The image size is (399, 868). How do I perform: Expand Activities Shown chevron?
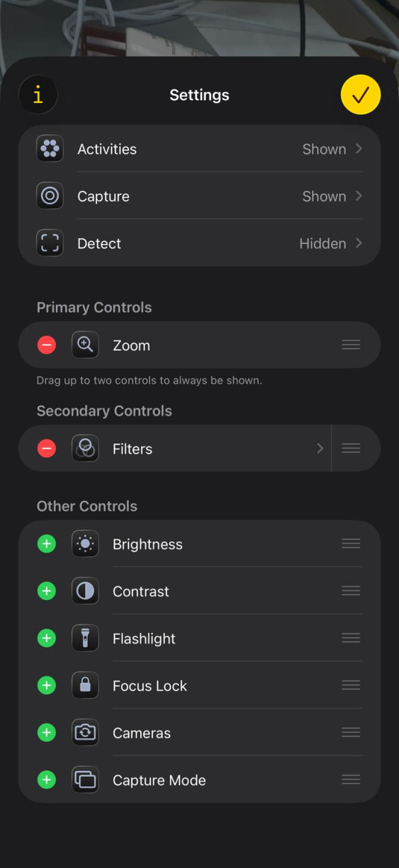tap(358, 149)
